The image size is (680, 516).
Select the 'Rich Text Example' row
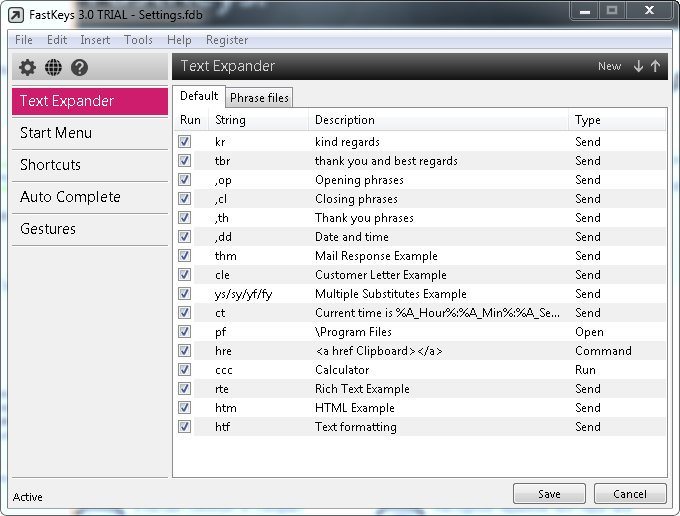coord(420,389)
